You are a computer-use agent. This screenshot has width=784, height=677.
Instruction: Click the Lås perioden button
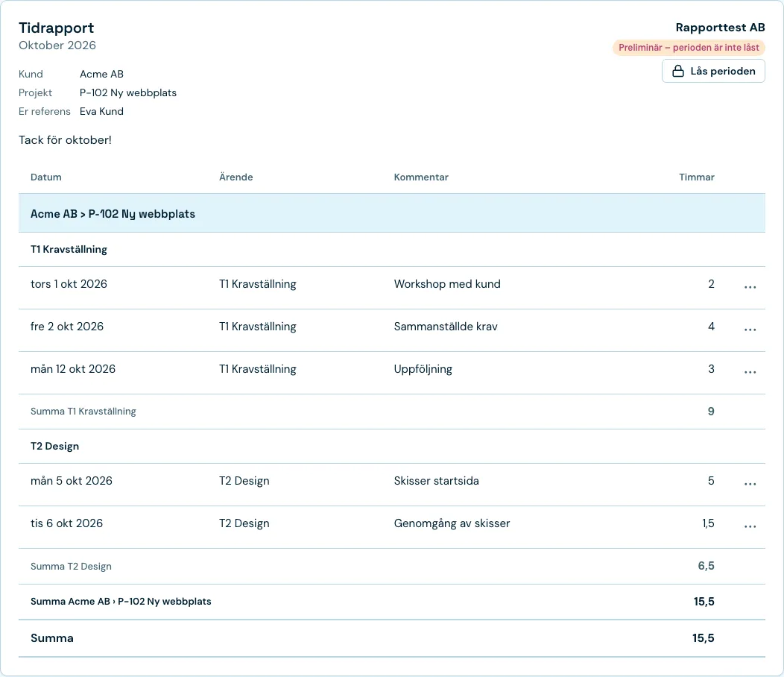click(713, 71)
